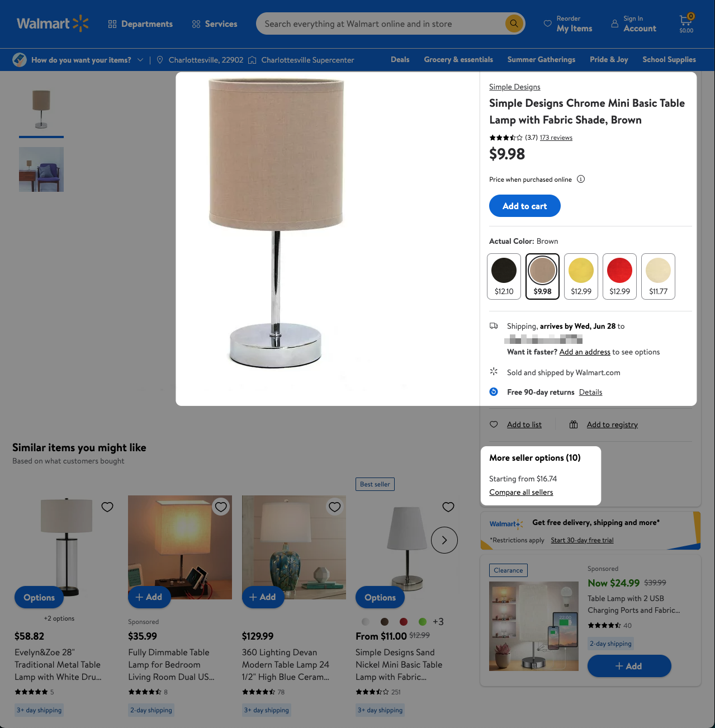Click the price info icon
The image size is (715, 728).
pos(581,179)
